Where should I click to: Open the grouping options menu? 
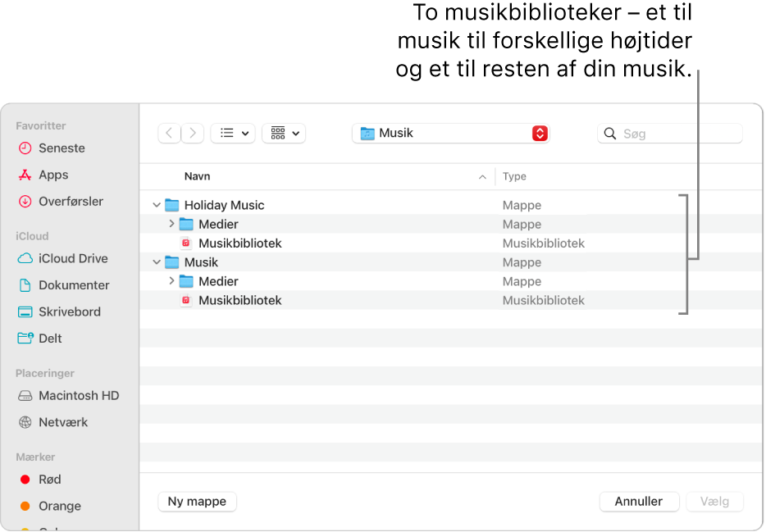click(283, 132)
